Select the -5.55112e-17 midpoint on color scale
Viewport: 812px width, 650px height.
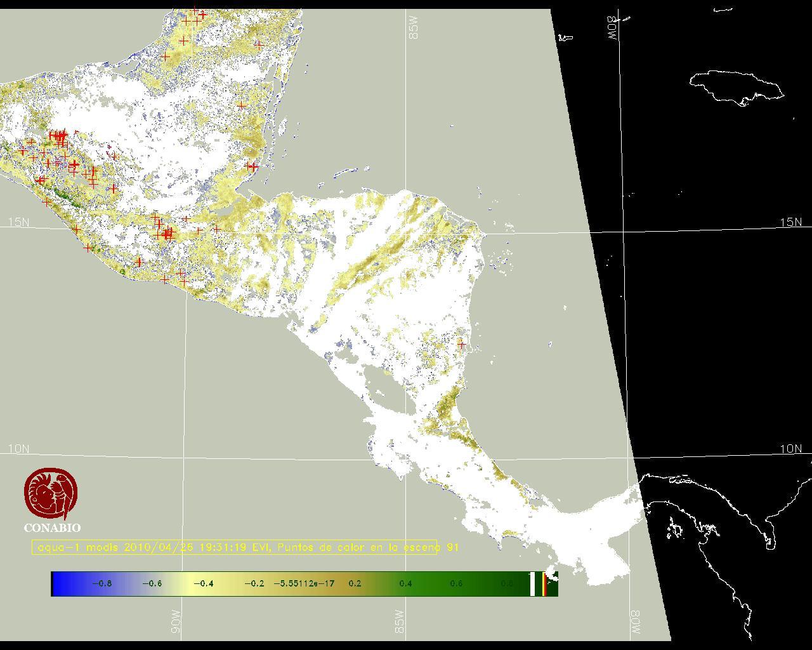tap(304, 583)
